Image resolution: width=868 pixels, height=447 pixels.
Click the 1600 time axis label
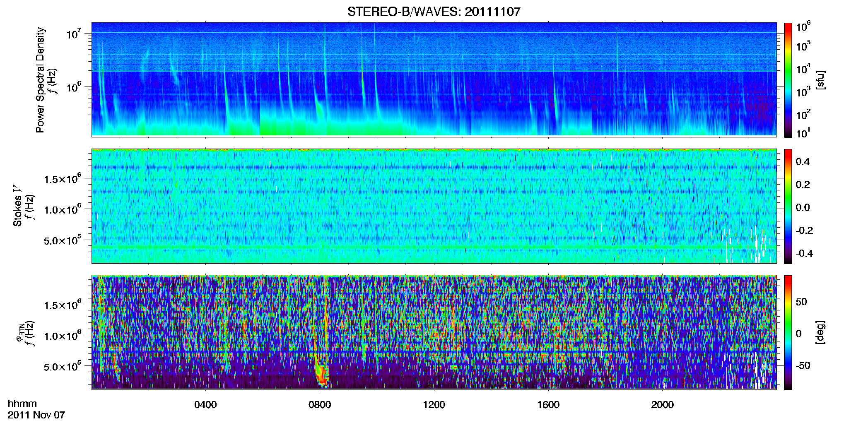548,405
